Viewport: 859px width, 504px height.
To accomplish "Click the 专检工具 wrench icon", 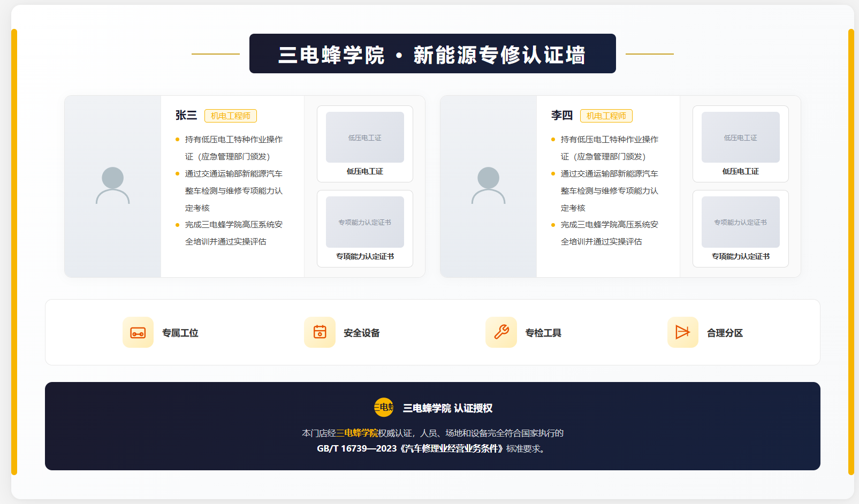I will click(x=501, y=332).
